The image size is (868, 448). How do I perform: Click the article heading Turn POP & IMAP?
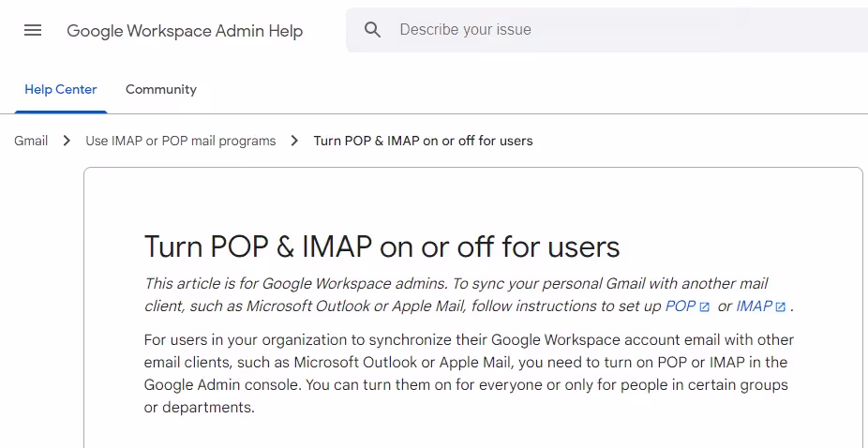coord(382,247)
